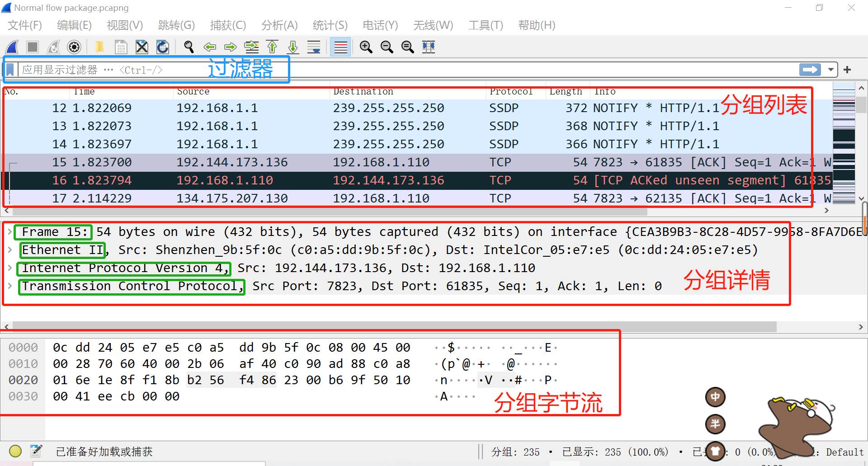
Task: Add a new filter button
Action: pos(848,69)
